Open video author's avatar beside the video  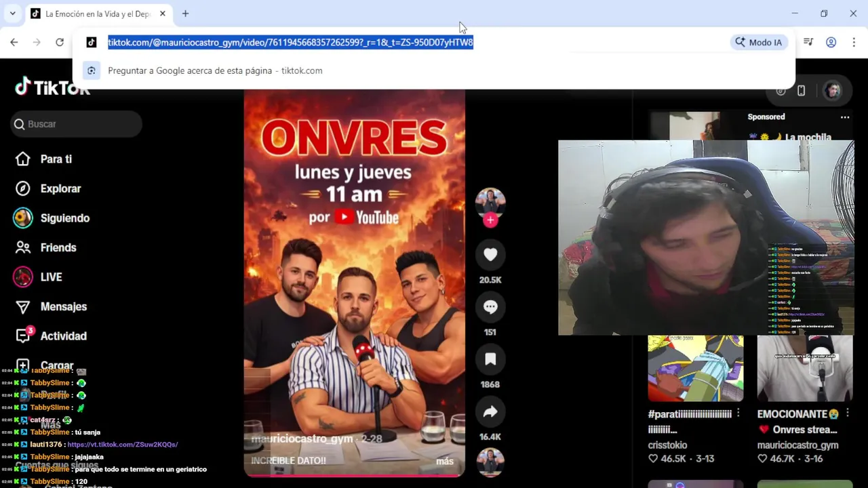tap(490, 203)
